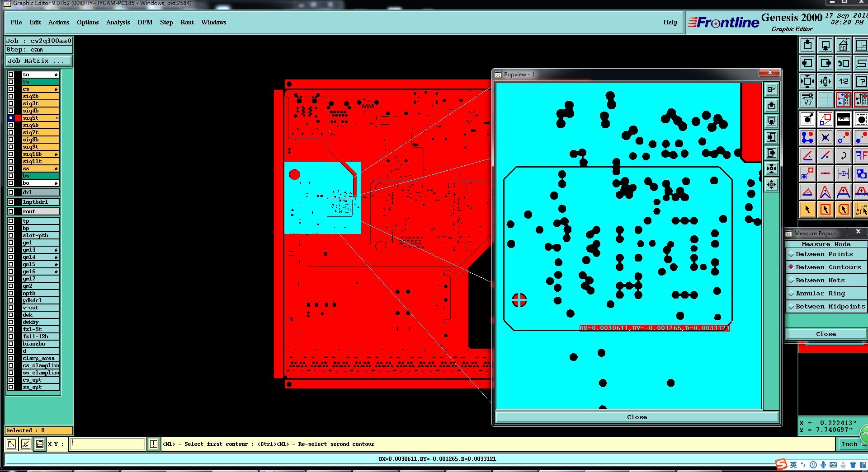
Task: Open the Rout menu
Action: [x=187, y=22]
